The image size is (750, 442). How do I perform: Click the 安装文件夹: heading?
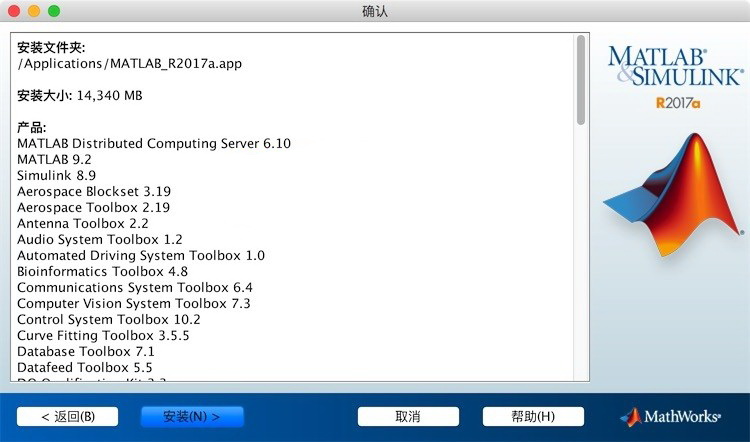(x=51, y=48)
